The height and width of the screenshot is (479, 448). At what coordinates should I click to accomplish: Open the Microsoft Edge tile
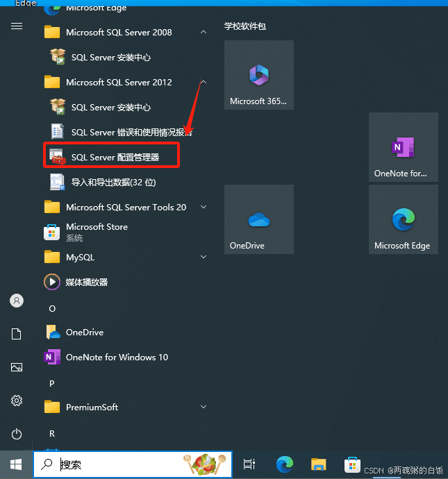[404, 219]
